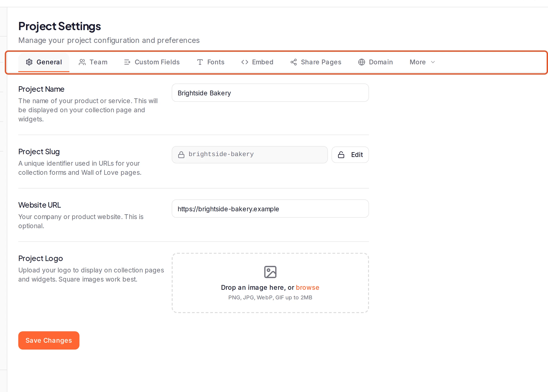548x392 pixels.
Task: Click the people icon beside Team
Action: tap(82, 62)
